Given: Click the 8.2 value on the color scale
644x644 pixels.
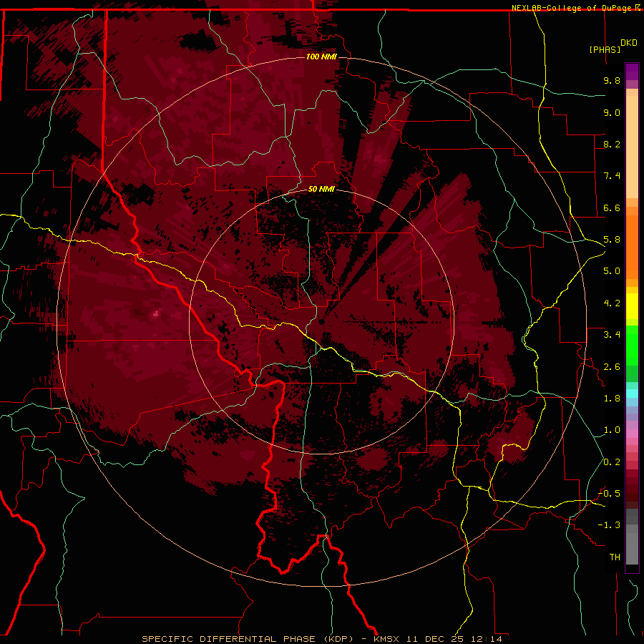Looking at the screenshot, I should (612, 144).
